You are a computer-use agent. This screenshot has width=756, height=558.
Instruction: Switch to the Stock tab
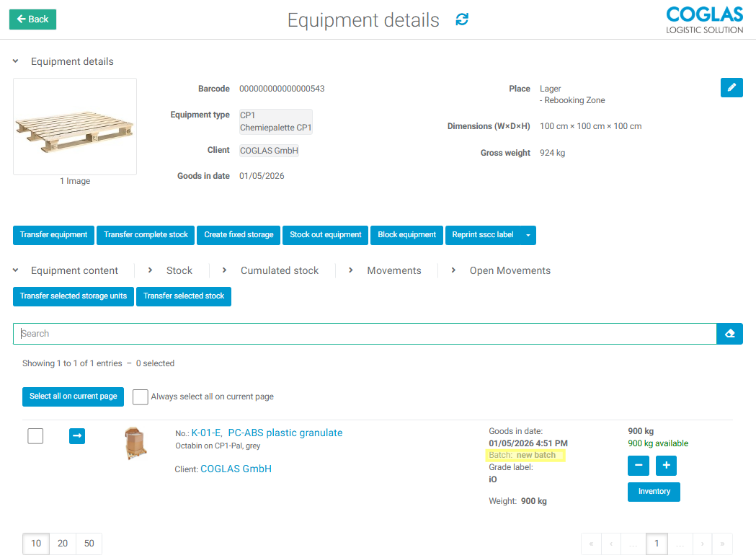point(179,270)
